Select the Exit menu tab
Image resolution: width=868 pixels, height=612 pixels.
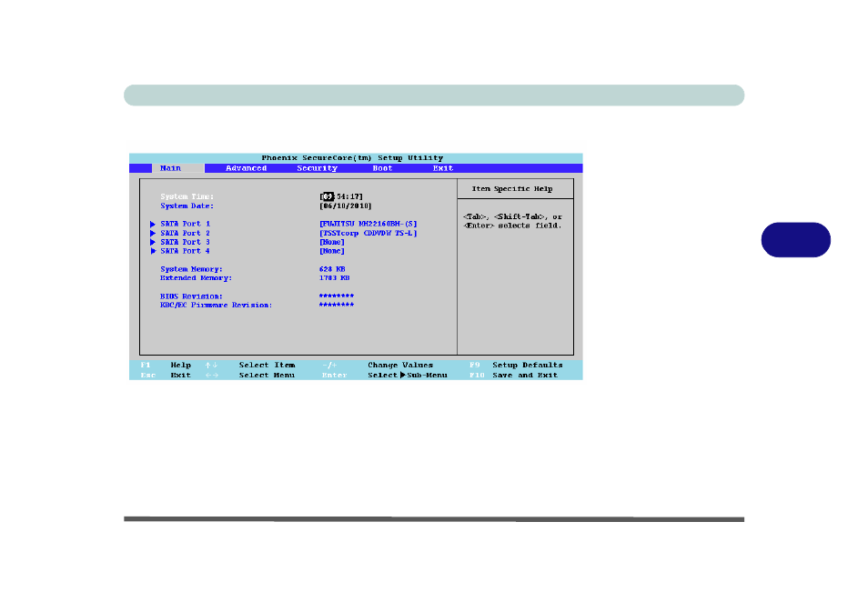point(443,168)
